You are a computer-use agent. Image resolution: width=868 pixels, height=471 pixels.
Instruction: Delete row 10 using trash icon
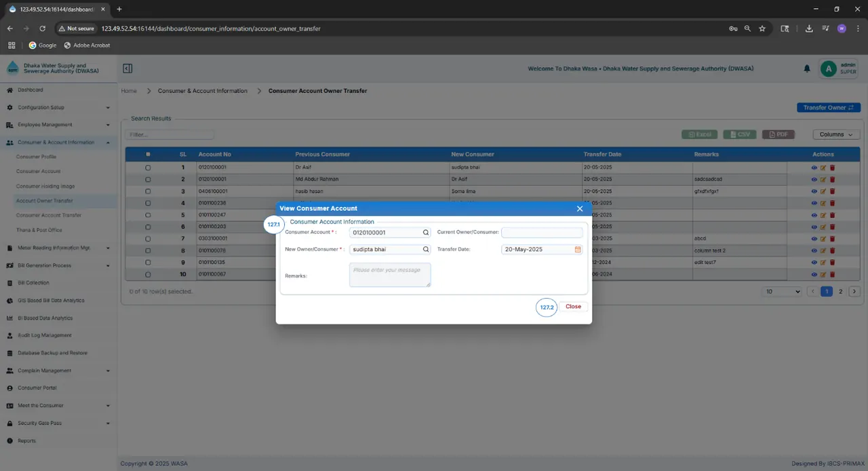coord(832,274)
